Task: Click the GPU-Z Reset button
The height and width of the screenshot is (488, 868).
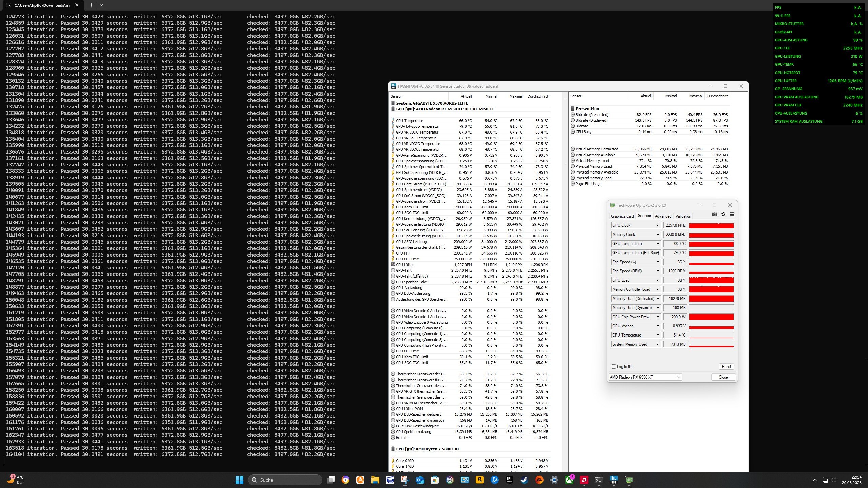Action: 726,367
